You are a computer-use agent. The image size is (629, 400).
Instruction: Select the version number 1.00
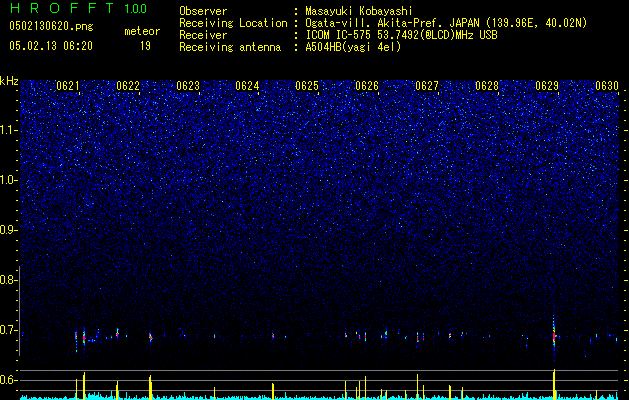point(136,8)
